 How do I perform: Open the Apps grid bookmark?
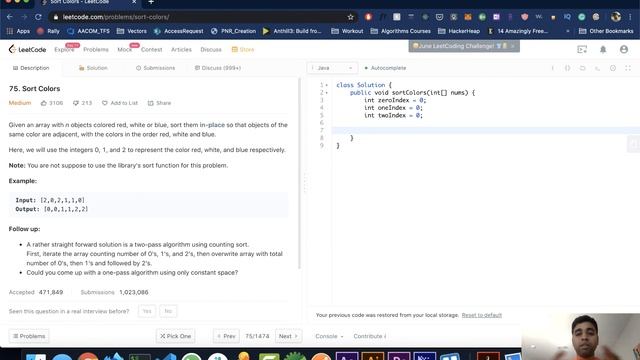click(x=18, y=31)
